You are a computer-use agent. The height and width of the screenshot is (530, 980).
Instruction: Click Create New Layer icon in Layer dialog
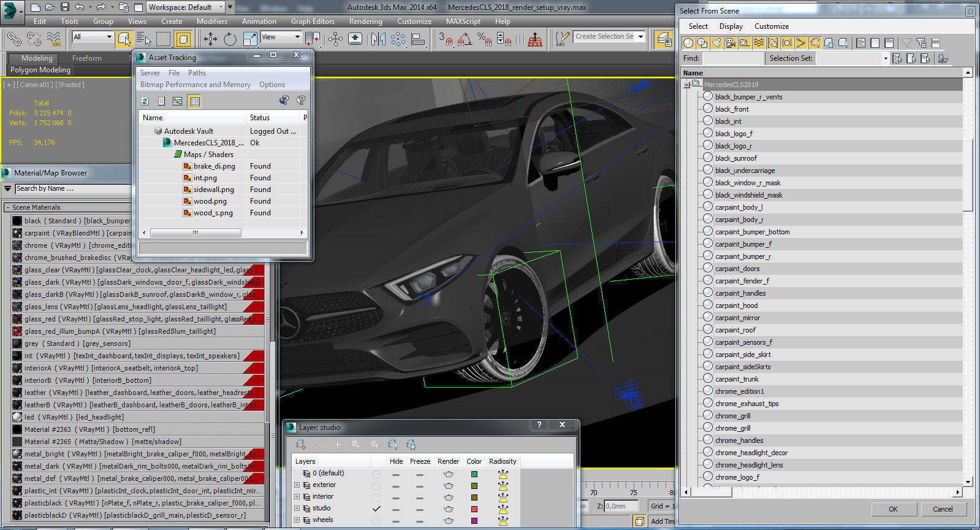click(x=301, y=445)
